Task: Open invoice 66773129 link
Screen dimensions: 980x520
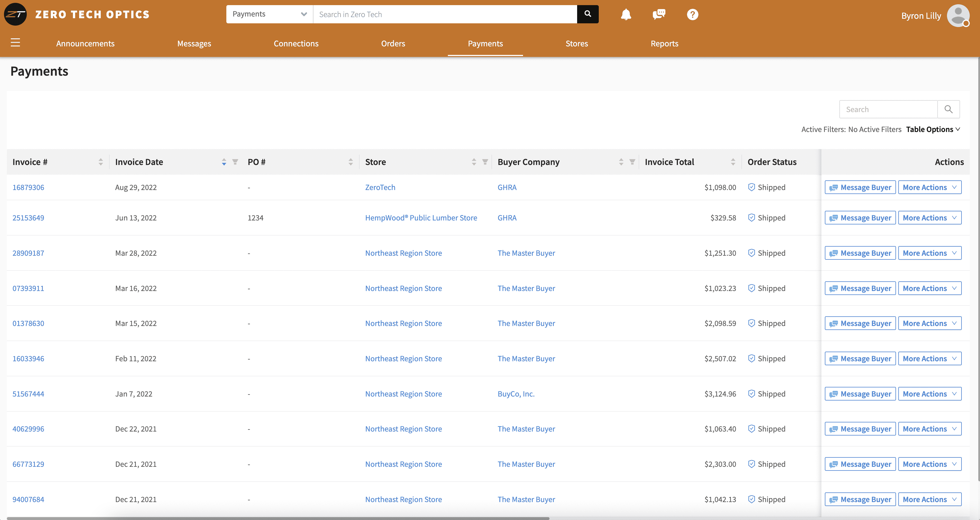Action: coord(28,464)
